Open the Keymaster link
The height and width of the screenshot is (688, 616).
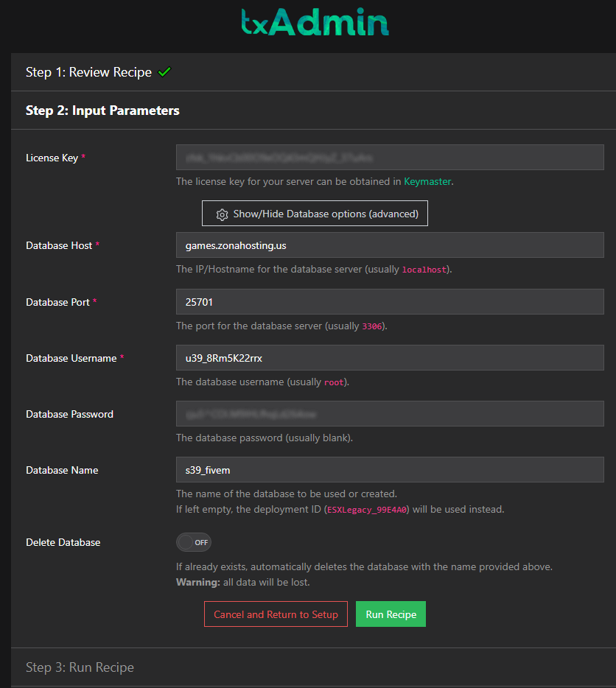point(427,181)
